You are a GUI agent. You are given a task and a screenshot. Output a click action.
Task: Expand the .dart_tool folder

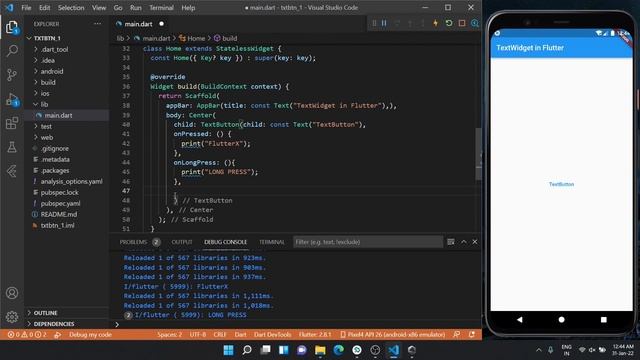point(54,49)
